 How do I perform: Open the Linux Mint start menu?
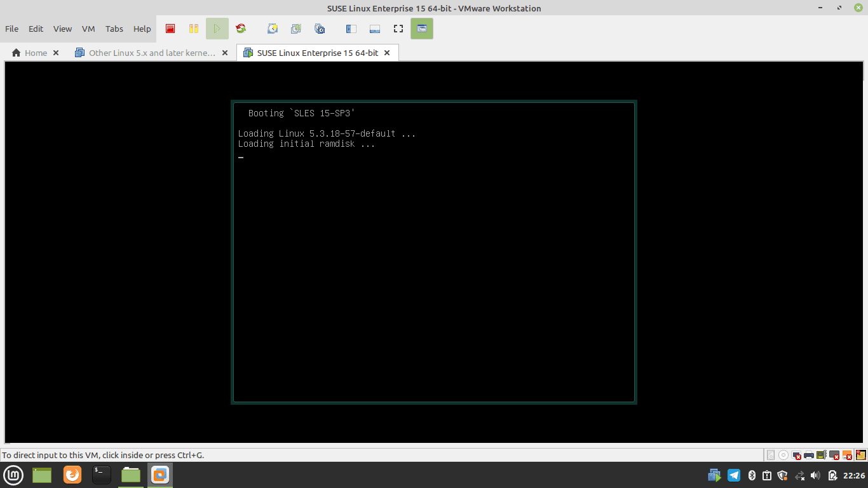(14, 475)
